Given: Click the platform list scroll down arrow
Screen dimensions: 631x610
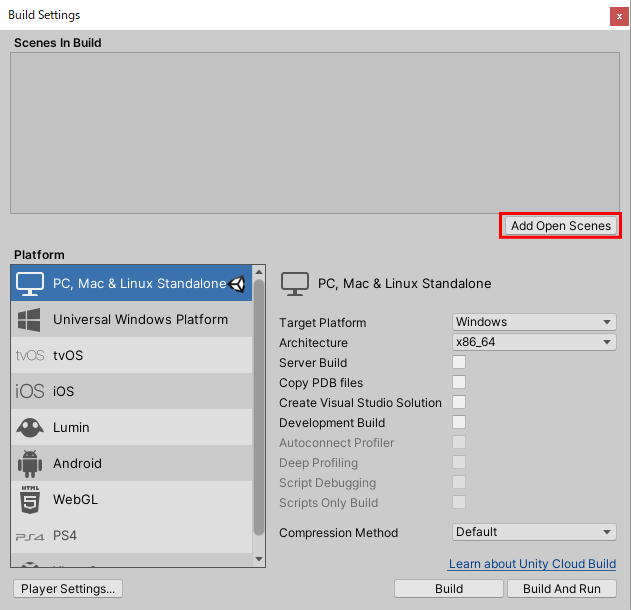Looking at the screenshot, I should coord(259,559).
